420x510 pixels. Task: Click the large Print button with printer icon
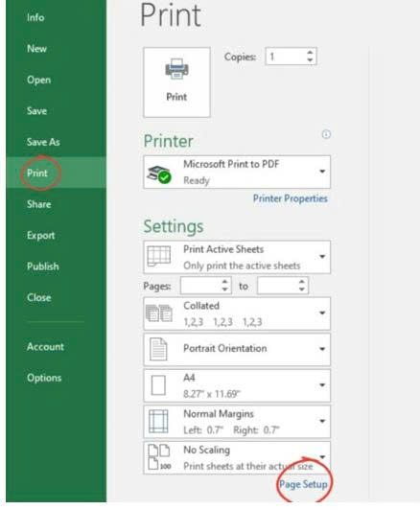click(x=176, y=82)
